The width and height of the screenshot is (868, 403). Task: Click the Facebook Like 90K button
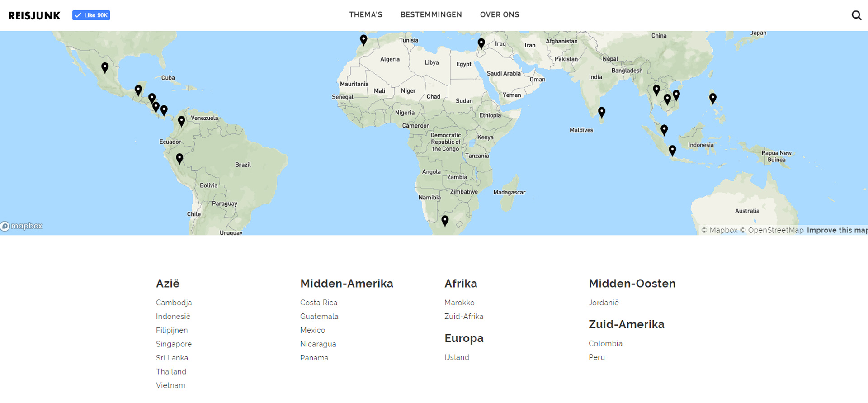(91, 15)
